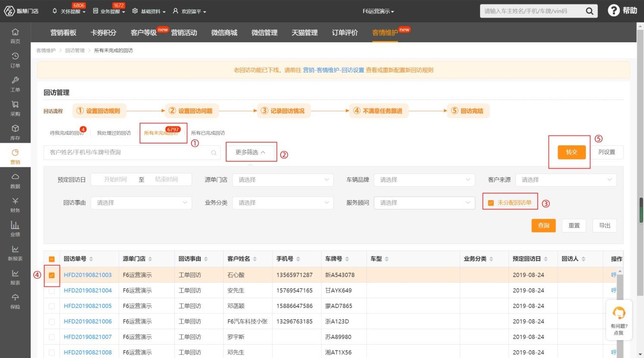Open the 列设置 column settings
644x358 pixels.
(606, 152)
